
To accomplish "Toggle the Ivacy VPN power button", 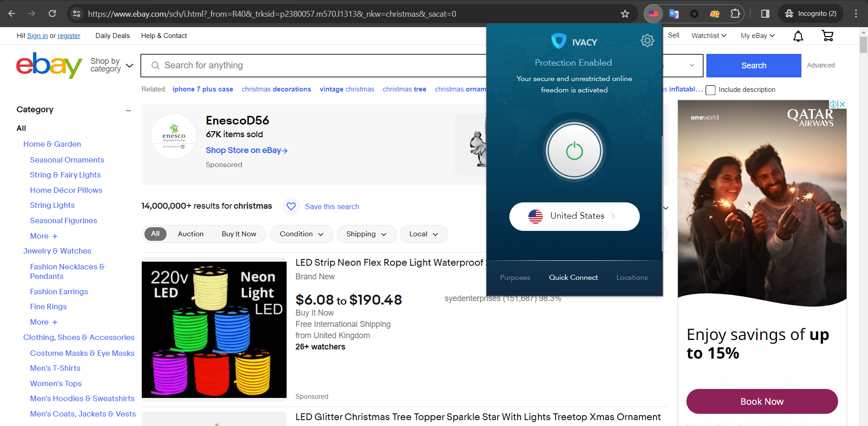I will (574, 151).
